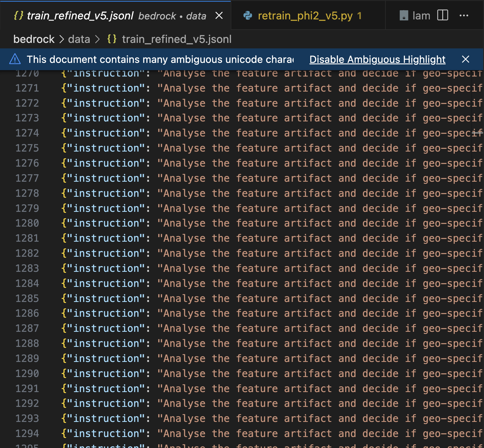484x448 pixels.
Task: Click the word feature on line 1285
Action: (257, 298)
